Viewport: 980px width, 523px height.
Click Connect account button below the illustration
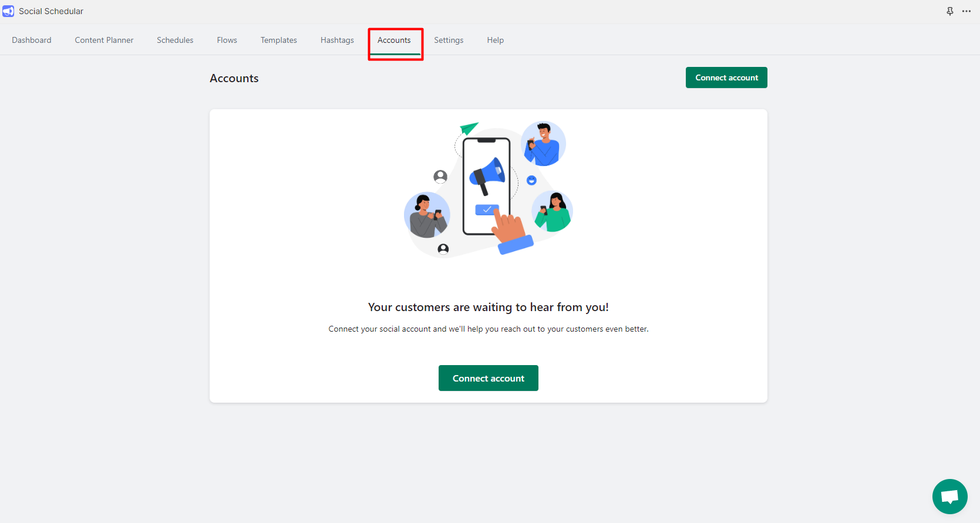[x=488, y=379]
